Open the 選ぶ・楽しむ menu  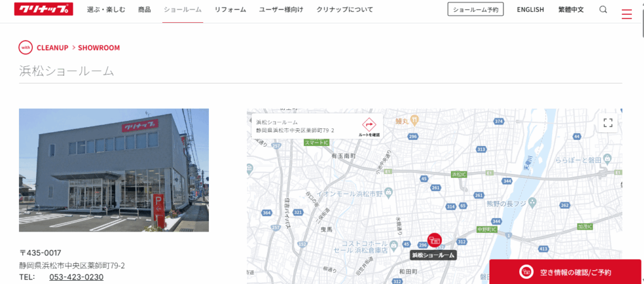click(x=106, y=9)
